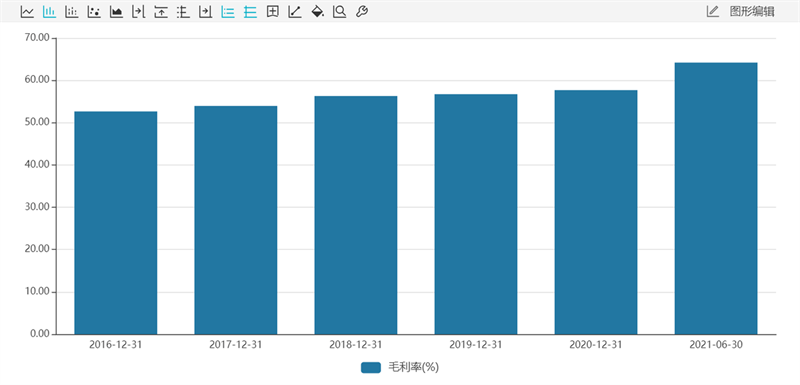Choose the stacked bar chart icon
Viewport: 800px width, 385px height.
pyautogui.click(x=71, y=12)
